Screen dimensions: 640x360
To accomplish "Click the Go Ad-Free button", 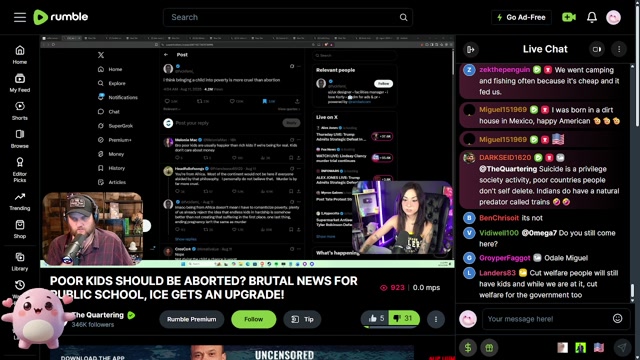I will tap(521, 17).
